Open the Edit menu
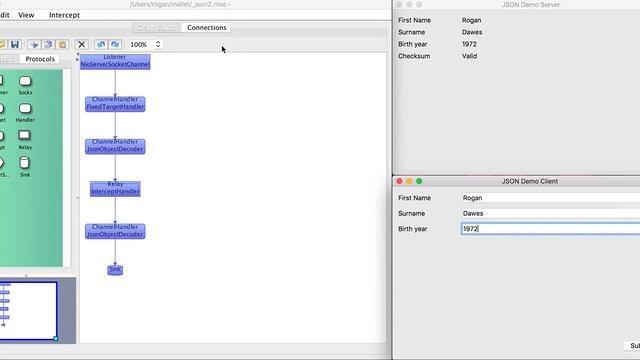This screenshot has height=360, width=640. 4,15
